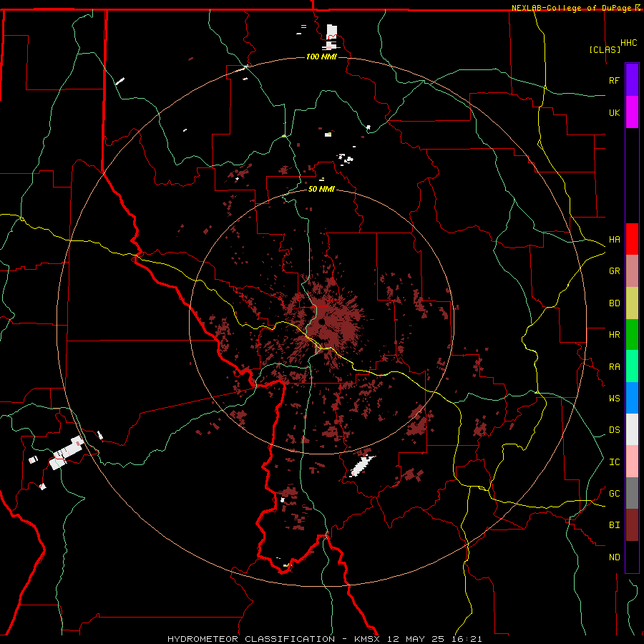Click the radar site center dot
This screenshot has height=644, width=644.
point(322,321)
